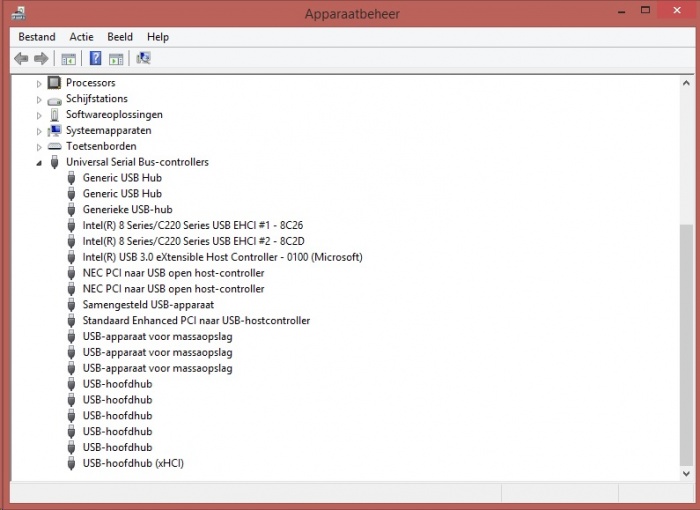Click the USB icon beside Intel EHCI #1 - 8C26
The height and width of the screenshot is (510, 700).
coord(71,225)
